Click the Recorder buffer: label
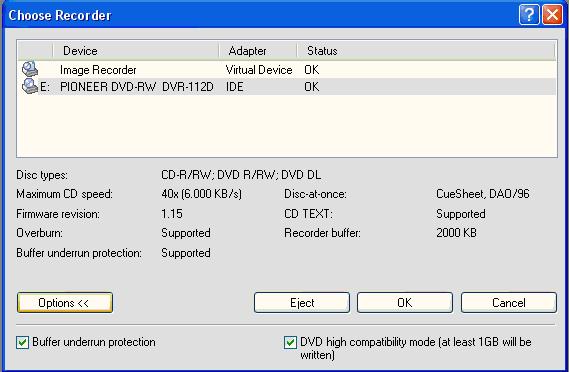Screen dimensions: 569x372 [x=323, y=233]
